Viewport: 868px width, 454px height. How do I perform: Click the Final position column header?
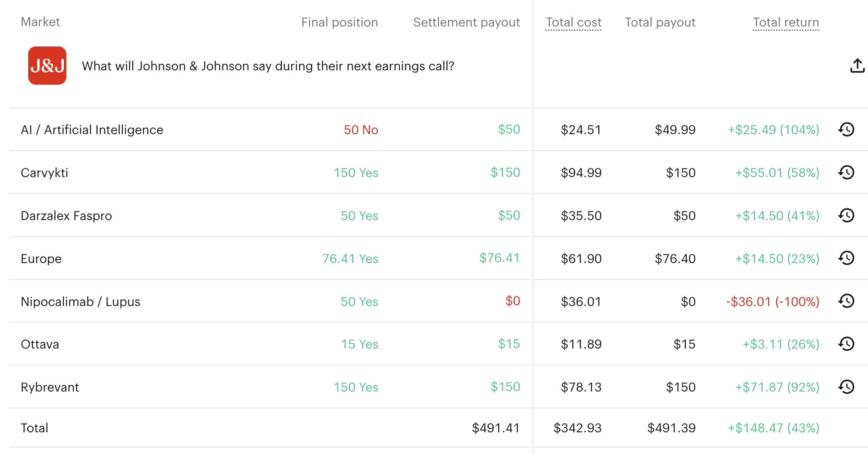(339, 22)
